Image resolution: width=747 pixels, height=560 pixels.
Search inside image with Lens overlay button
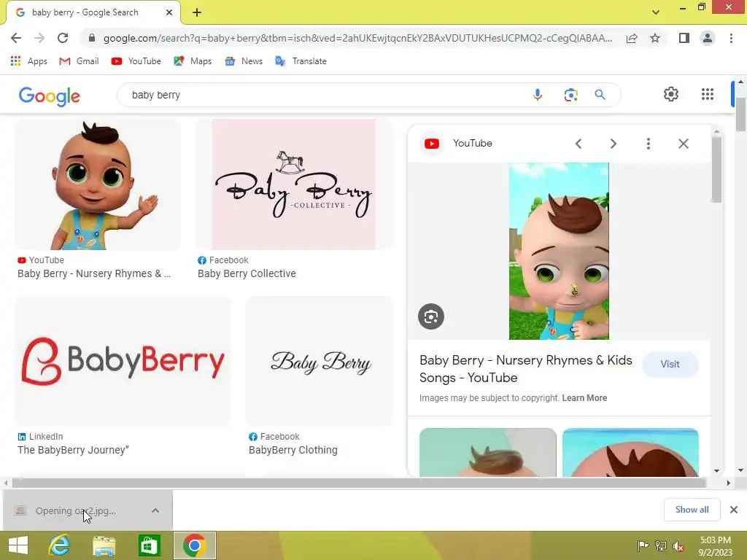(431, 316)
